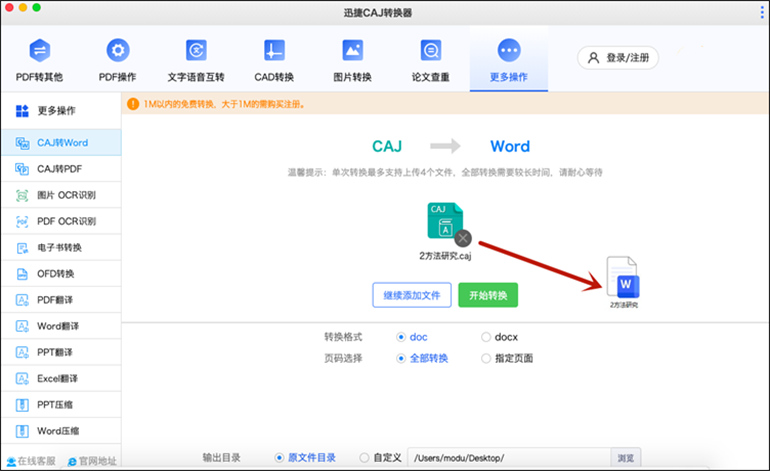Click the 浏览 browse button
770x471 pixels.
[626, 458]
